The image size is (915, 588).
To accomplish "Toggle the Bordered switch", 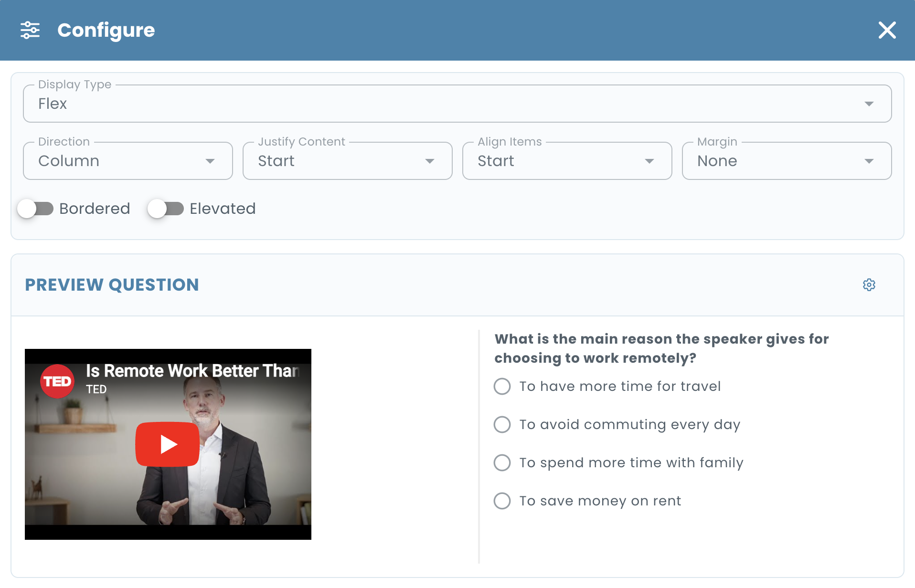I will [x=35, y=209].
